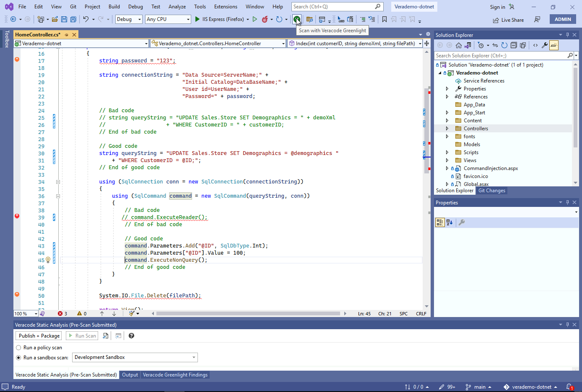Click Home icon in Solution Explorer toolbar
Screen dimensions: 582x392
tap(458, 45)
